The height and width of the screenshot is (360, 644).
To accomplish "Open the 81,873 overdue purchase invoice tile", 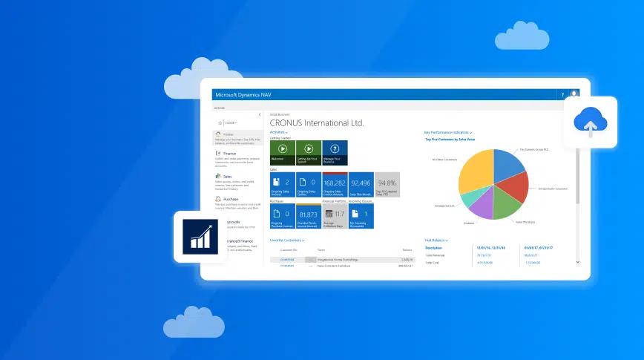I will pyautogui.click(x=309, y=216).
